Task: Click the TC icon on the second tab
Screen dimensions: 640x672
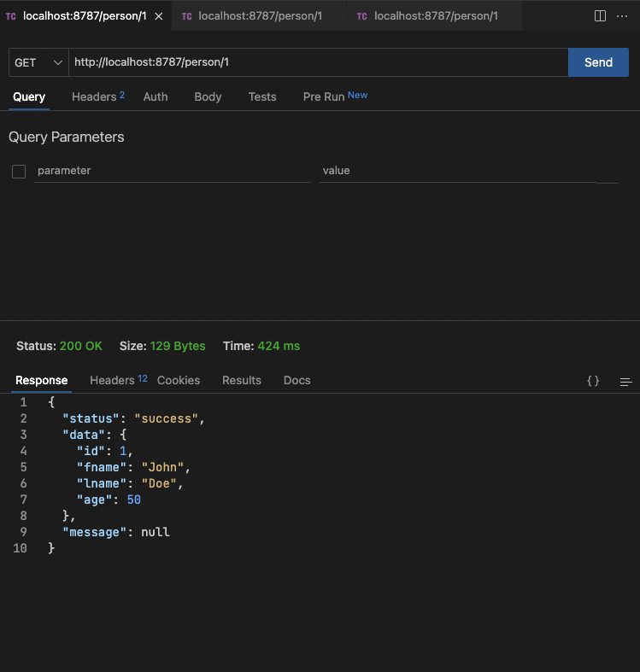Action: click(x=186, y=16)
